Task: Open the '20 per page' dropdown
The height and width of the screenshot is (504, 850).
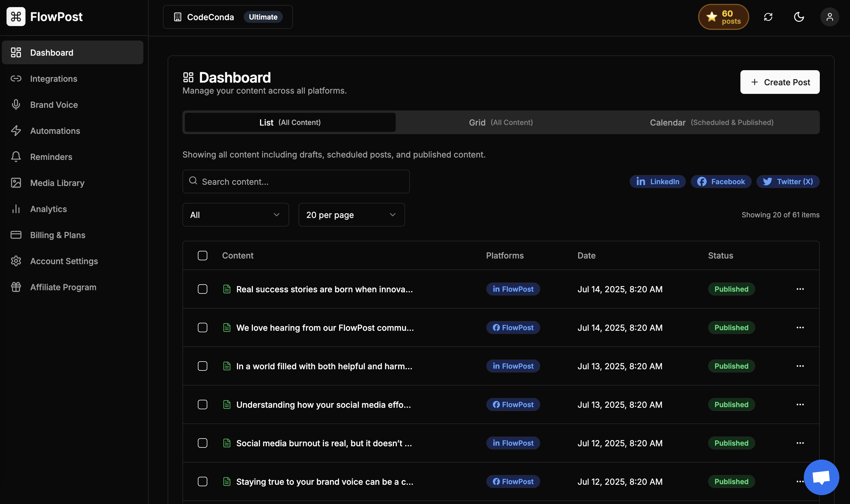Action: [x=352, y=215]
